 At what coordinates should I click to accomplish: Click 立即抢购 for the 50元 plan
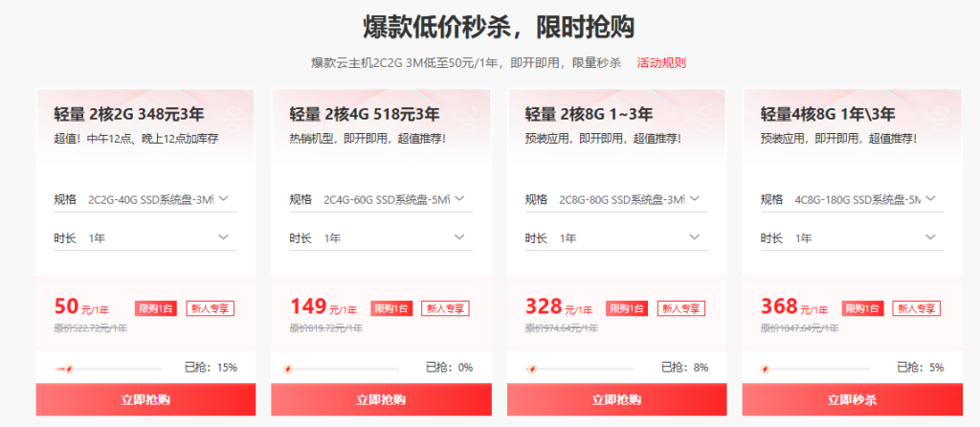(145, 399)
